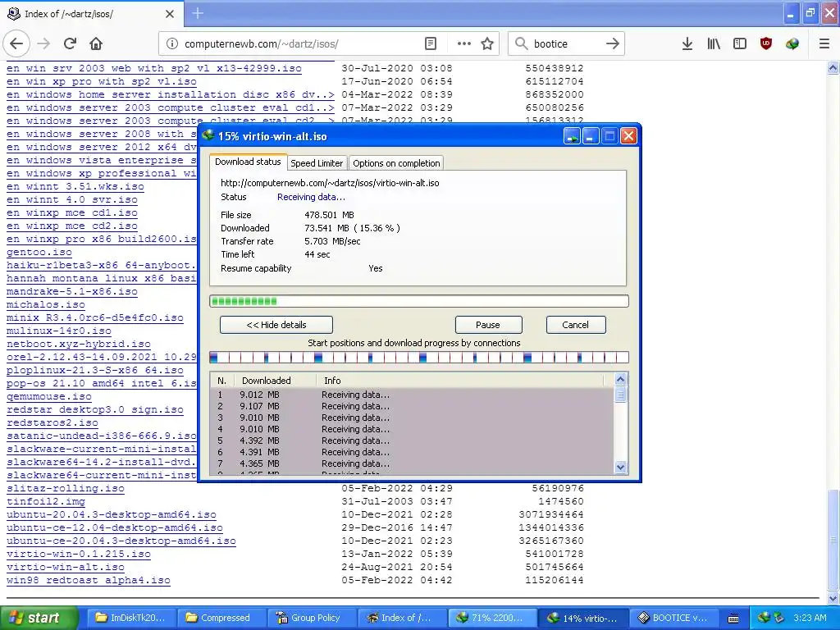
Task: Click the connections progress segment bar
Action: [419, 358]
